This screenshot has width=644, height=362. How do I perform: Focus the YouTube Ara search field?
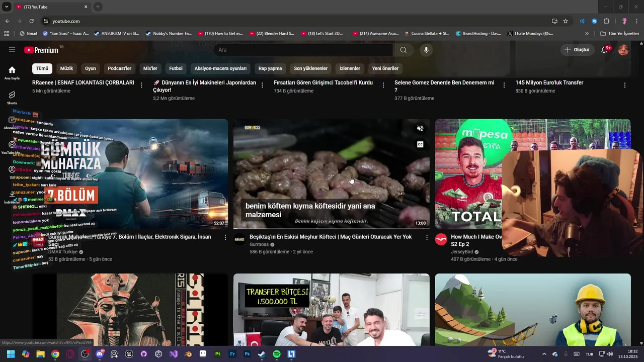(303, 50)
